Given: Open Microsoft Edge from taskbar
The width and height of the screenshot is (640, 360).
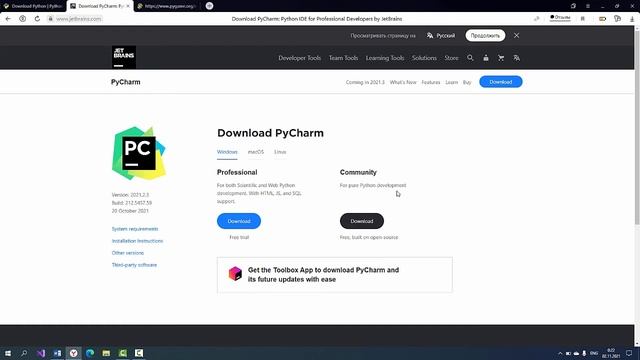Looking at the screenshot, I should (90, 353).
